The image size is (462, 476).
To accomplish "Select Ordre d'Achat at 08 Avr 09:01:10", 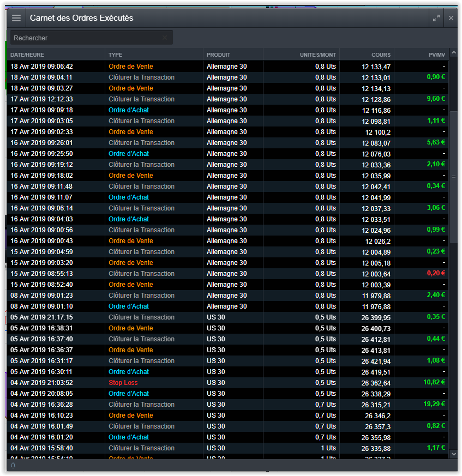I will (x=129, y=306).
